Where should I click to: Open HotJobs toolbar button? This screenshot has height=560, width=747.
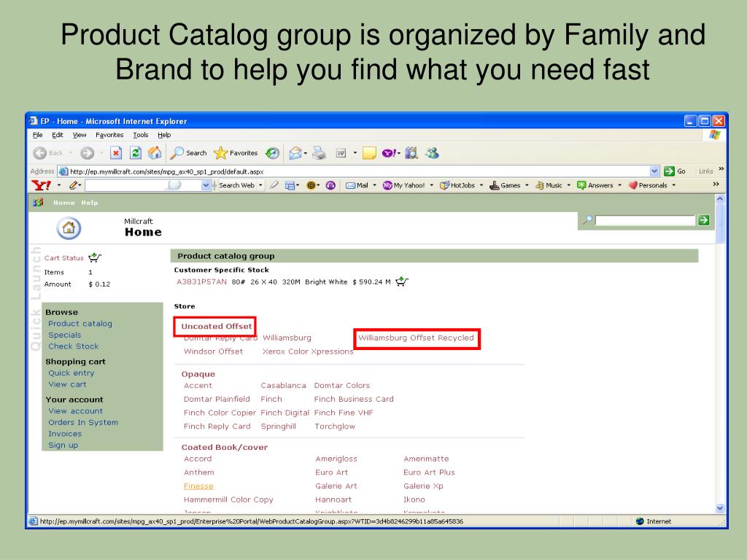click(457, 185)
